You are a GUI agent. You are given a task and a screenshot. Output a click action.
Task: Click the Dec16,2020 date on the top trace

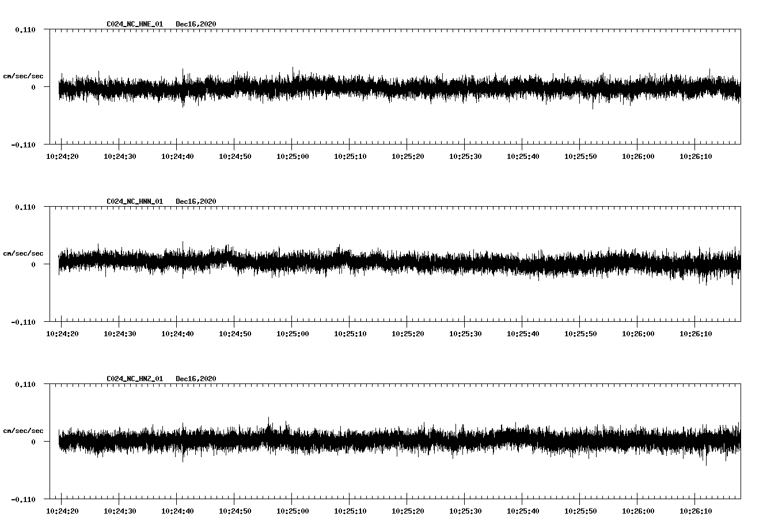196,24
